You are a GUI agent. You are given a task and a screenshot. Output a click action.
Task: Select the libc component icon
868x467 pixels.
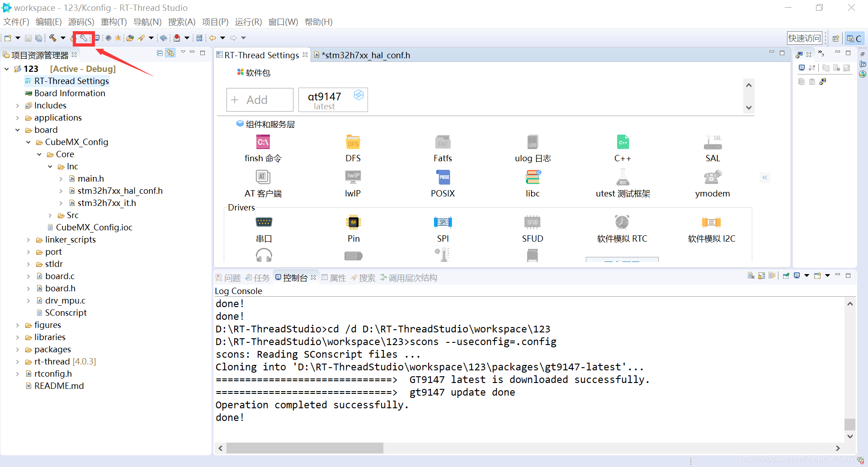coord(533,177)
